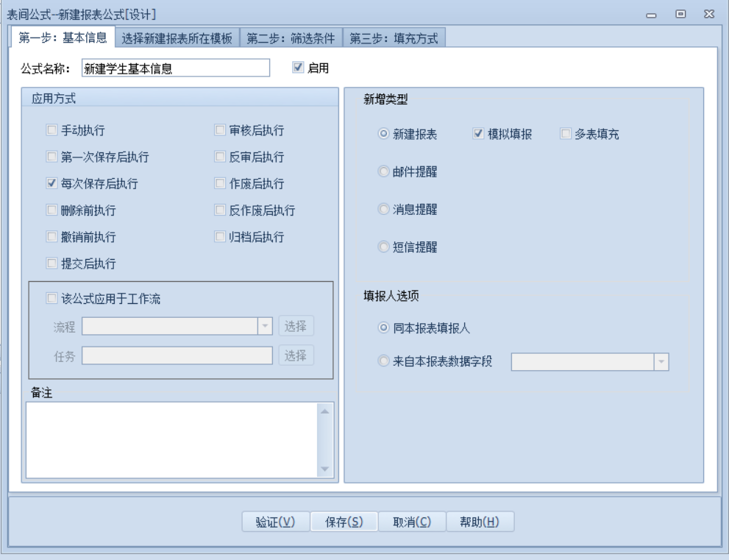Screen dimensions: 729x560
Task: Open the 第三步：填充方式 tab
Action: [394, 39]
